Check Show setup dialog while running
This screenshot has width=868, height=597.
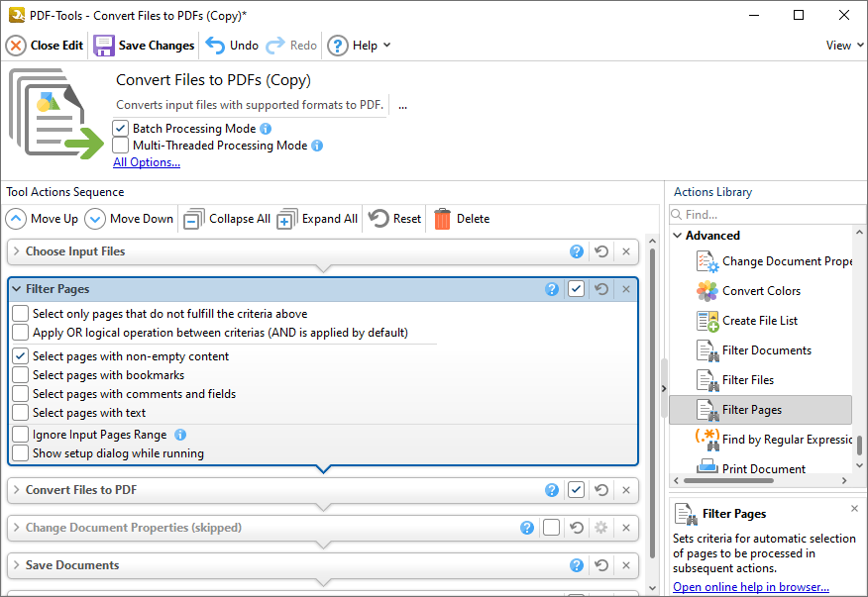(21, 453)
